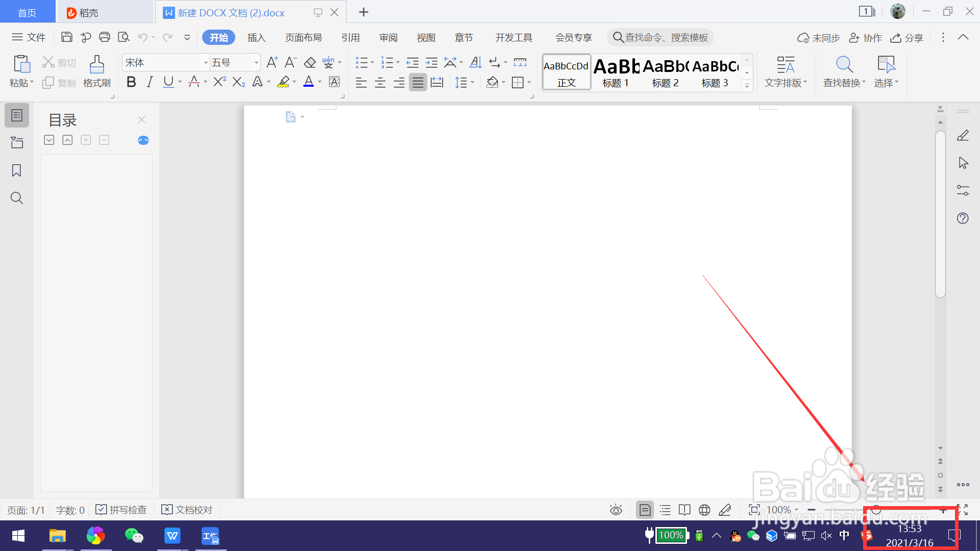Open the 五号 font size dropdown
The image size is (980, 551).
256,63
